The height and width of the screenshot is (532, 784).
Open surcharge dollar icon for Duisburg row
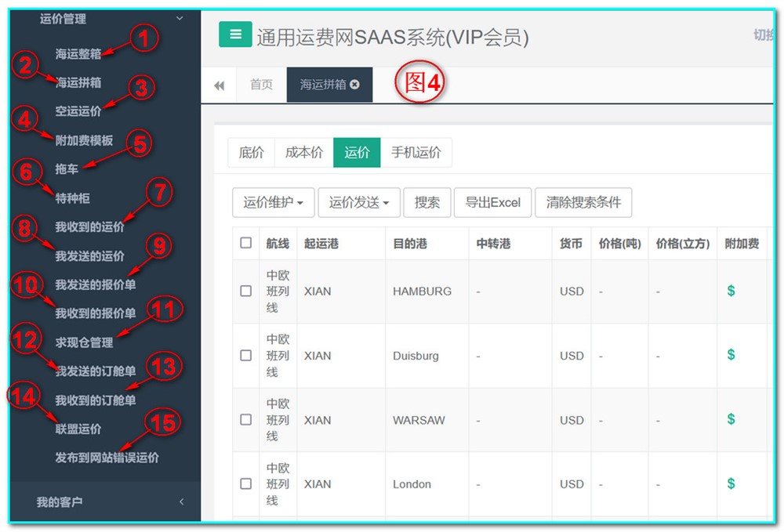click(x=731, y=355)
